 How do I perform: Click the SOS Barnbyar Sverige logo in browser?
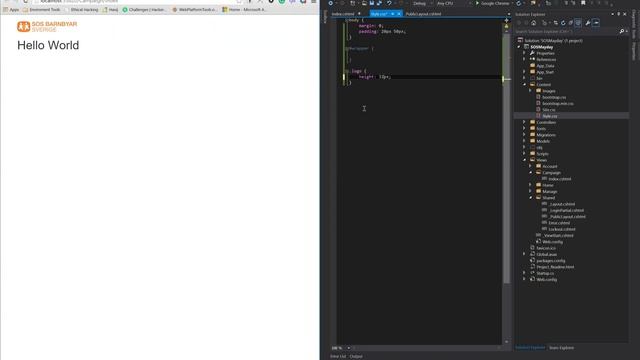(47, 27)
